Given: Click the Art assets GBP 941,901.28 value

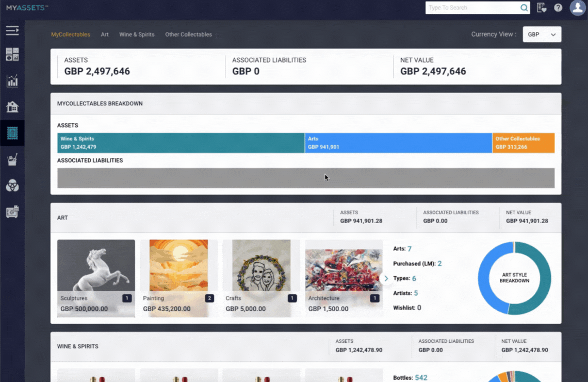Looking at the screenshot, I should [x=361, y=221].
